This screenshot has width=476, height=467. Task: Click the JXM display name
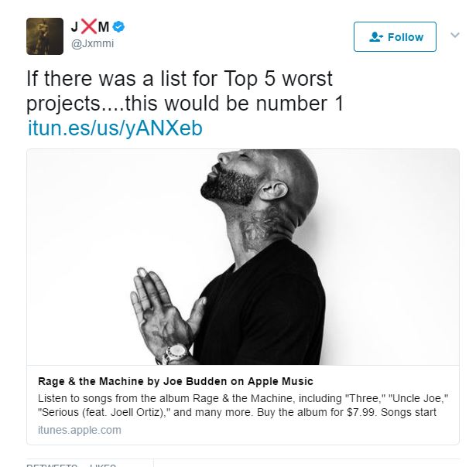pyautogui.click(x=90, y=27)
